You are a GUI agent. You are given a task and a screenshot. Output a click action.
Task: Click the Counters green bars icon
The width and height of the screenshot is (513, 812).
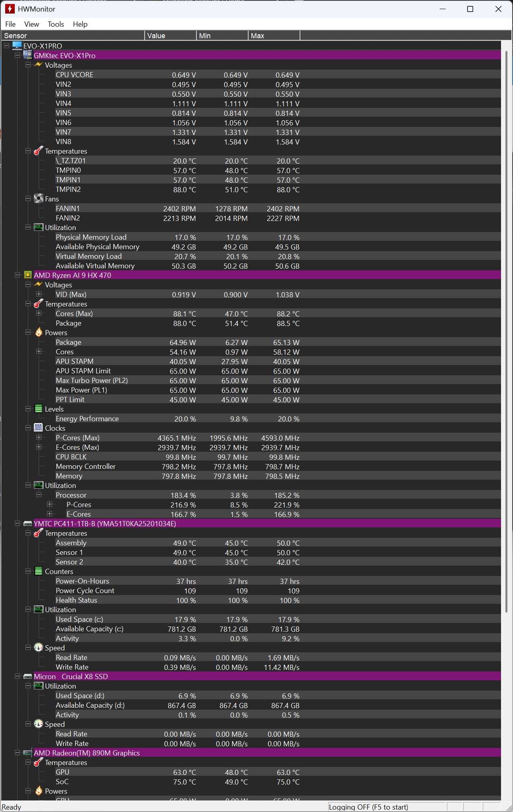coord(38,571)
